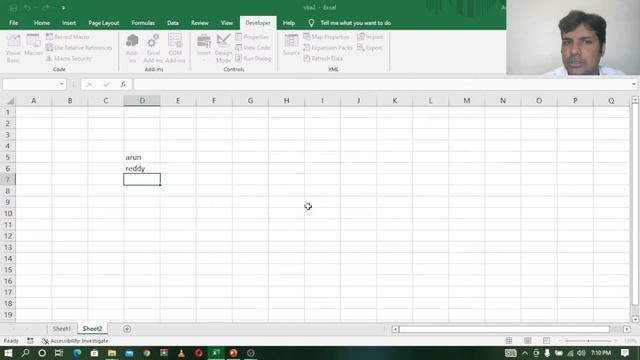
Task: Click View Code in Controls group
Action: pos(253,48)
